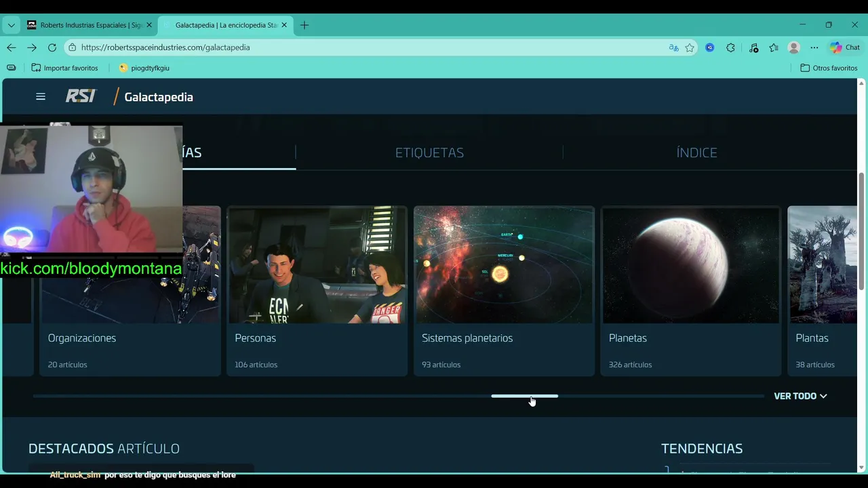Open the Galactapedia home link
This screenshot has height=488, width=868.
159,97
